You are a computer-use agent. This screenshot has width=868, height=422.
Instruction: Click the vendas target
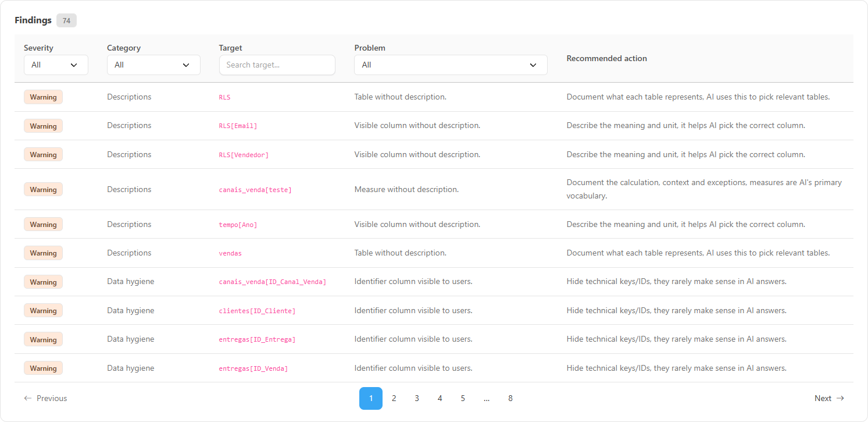(230, 253)
